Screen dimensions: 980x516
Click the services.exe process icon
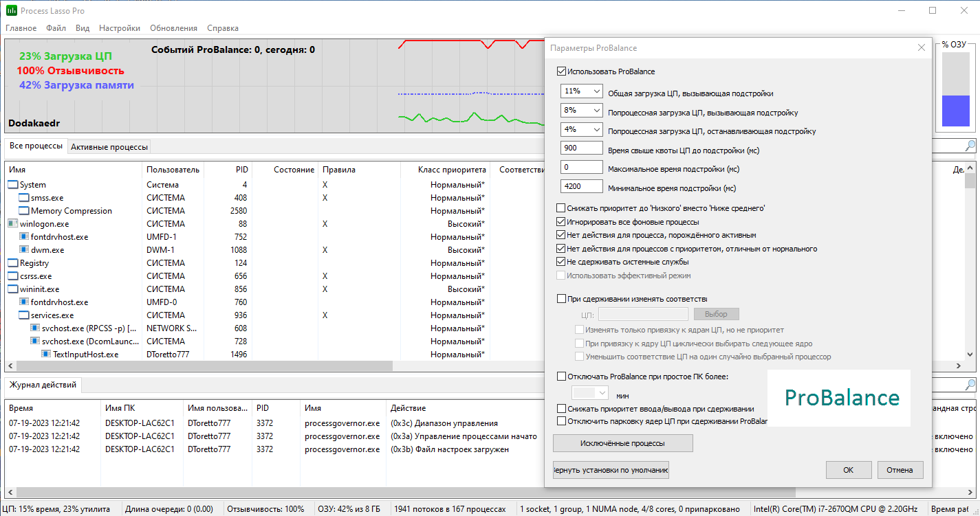click(x=24, y=315)
